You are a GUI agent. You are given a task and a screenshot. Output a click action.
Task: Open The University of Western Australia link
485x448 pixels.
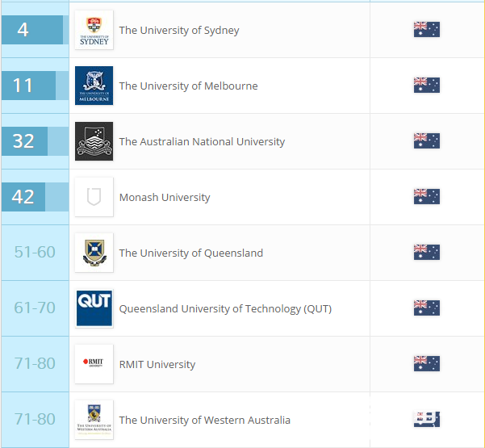point(205,421)
